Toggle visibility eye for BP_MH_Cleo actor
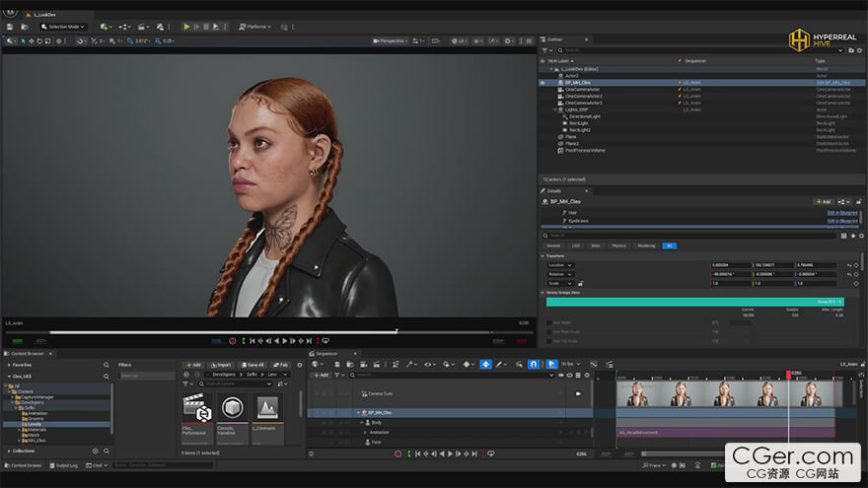This screenshot has width=868, height=488. [542, 83]
